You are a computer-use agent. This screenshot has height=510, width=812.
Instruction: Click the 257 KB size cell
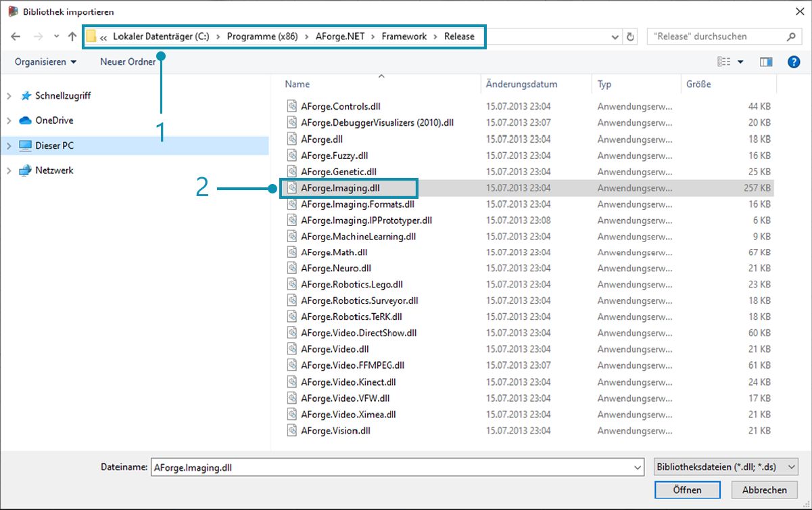(757, 188)
